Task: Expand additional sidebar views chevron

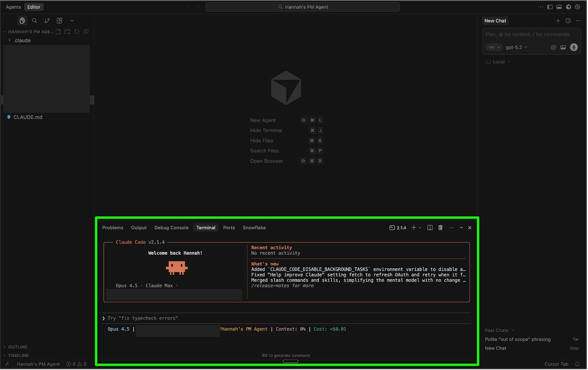Action: coord(72,21)
